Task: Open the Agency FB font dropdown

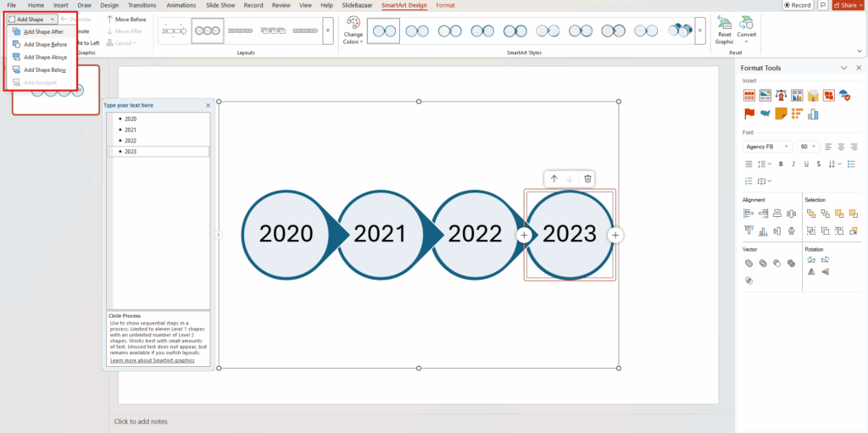Action: 787,147
